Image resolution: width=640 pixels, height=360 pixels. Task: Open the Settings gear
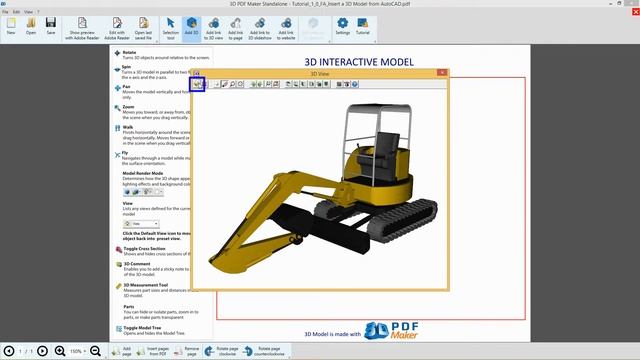pos(342,26)
